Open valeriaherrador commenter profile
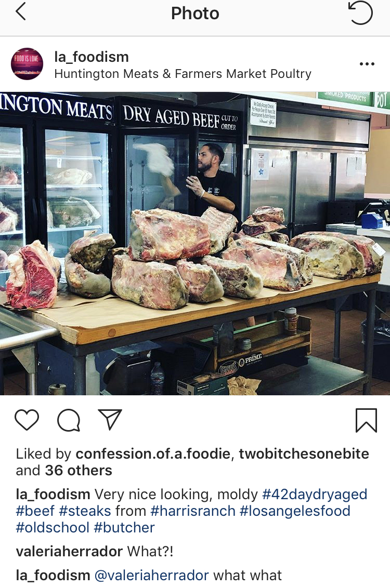The width and height of the screenshot is (390, 588). [70, 552]
